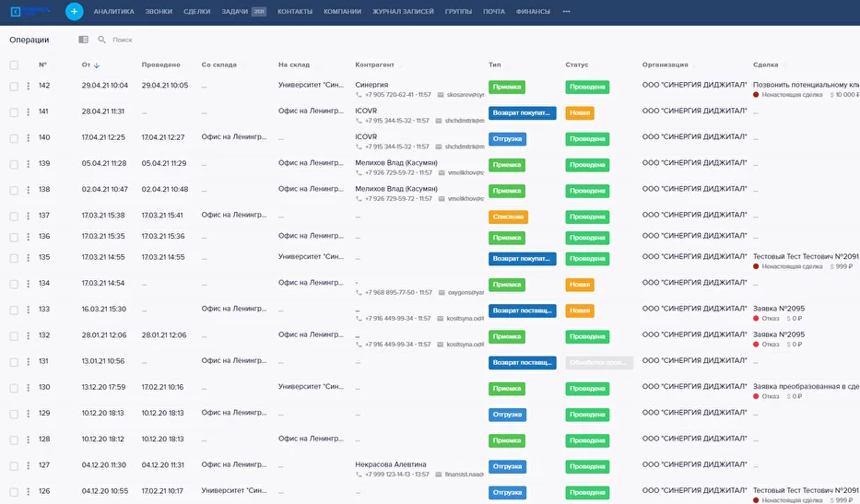Open the more menu (three dots) in navbar
This screenshot has width=860, height=504.
click(566, 12)
